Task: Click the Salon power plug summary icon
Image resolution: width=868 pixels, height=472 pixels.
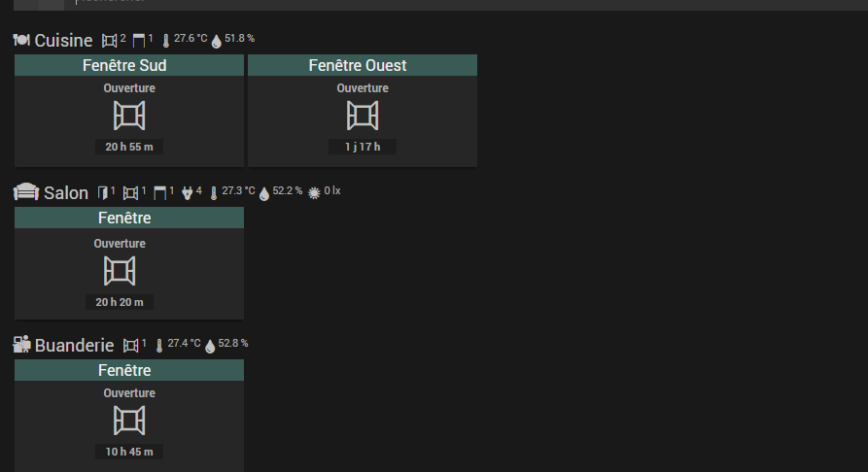Action: coord(187,192)
